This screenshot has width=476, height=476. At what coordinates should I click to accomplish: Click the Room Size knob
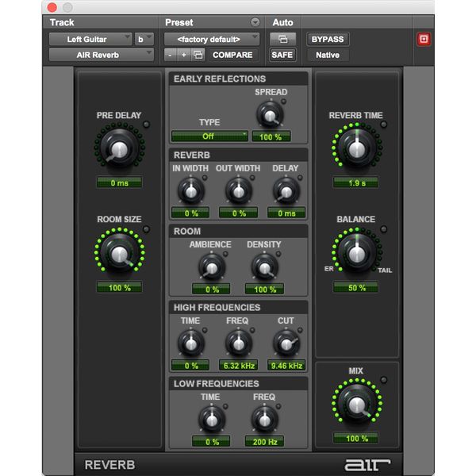120,254
